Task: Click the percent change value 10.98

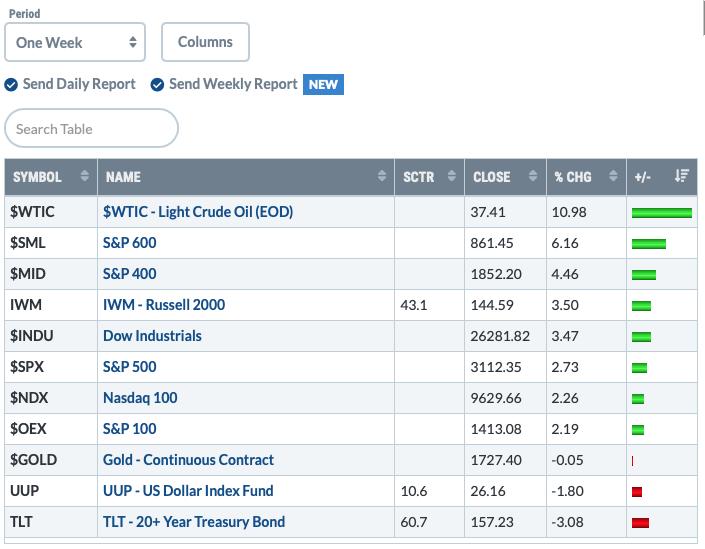Action: coord(569,212)
